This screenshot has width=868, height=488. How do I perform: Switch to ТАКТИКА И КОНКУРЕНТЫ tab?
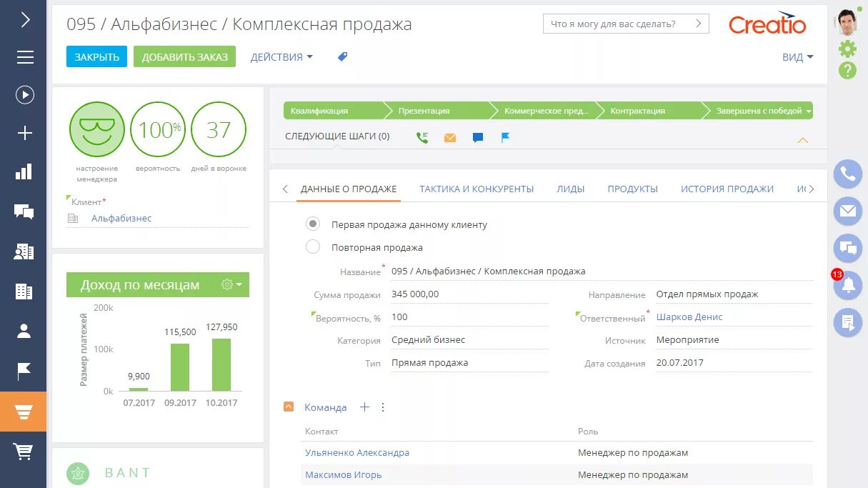coord(477,189)
